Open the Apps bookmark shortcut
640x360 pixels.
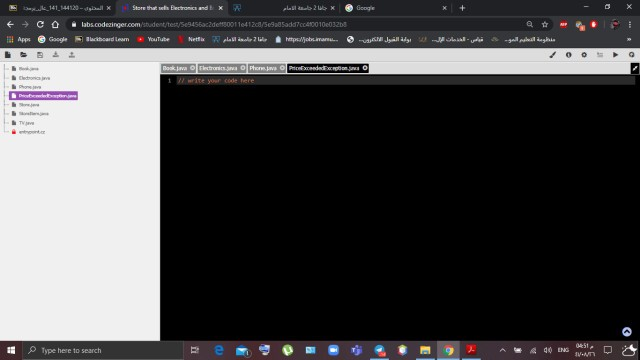[x=18, y=39]
